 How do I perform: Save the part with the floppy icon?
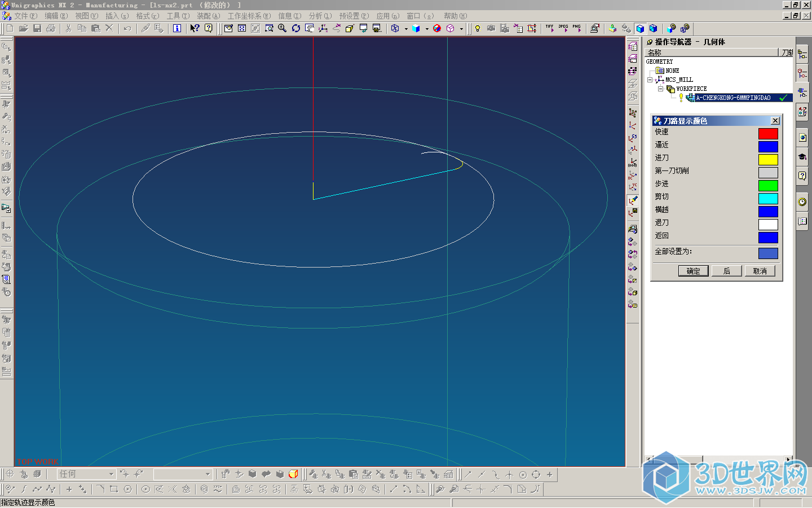click(37, 28)
